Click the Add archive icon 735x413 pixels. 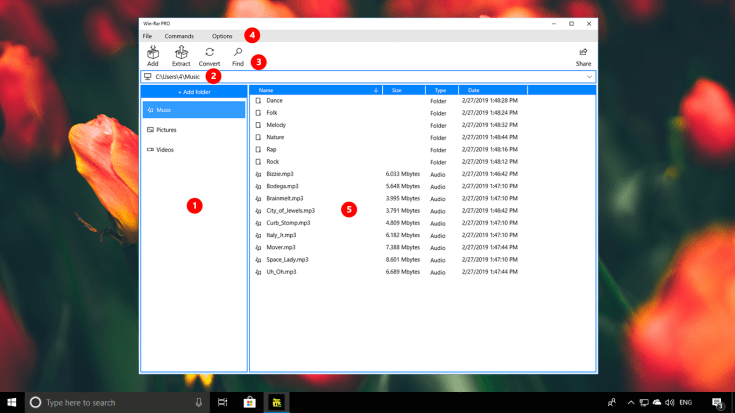click(152, 53)
